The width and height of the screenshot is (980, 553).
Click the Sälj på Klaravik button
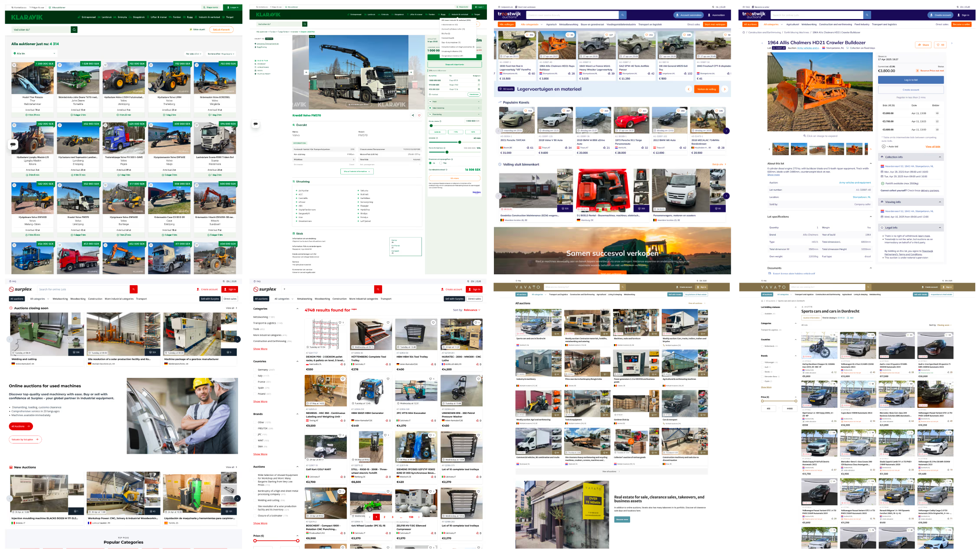tap(221, 29)
